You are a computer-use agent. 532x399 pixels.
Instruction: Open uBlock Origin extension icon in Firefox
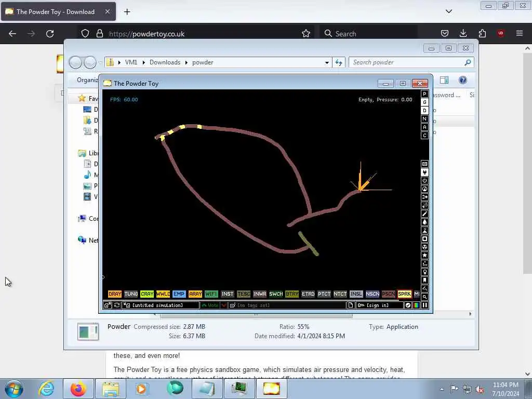pos(500,33)
